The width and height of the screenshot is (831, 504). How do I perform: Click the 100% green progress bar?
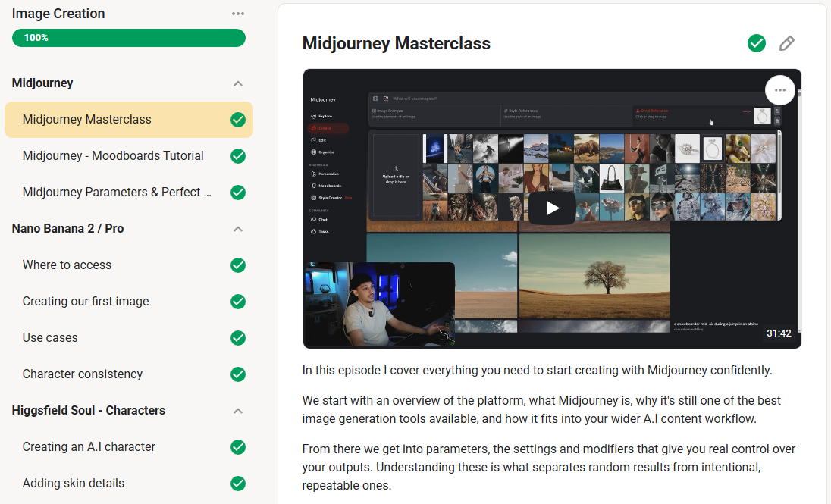point(129,38)
